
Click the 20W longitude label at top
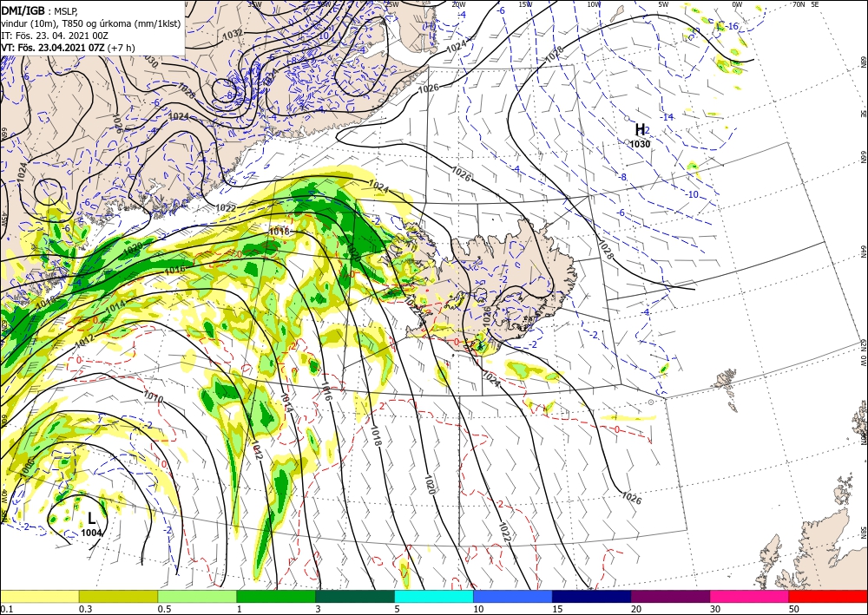click(457, 4)
